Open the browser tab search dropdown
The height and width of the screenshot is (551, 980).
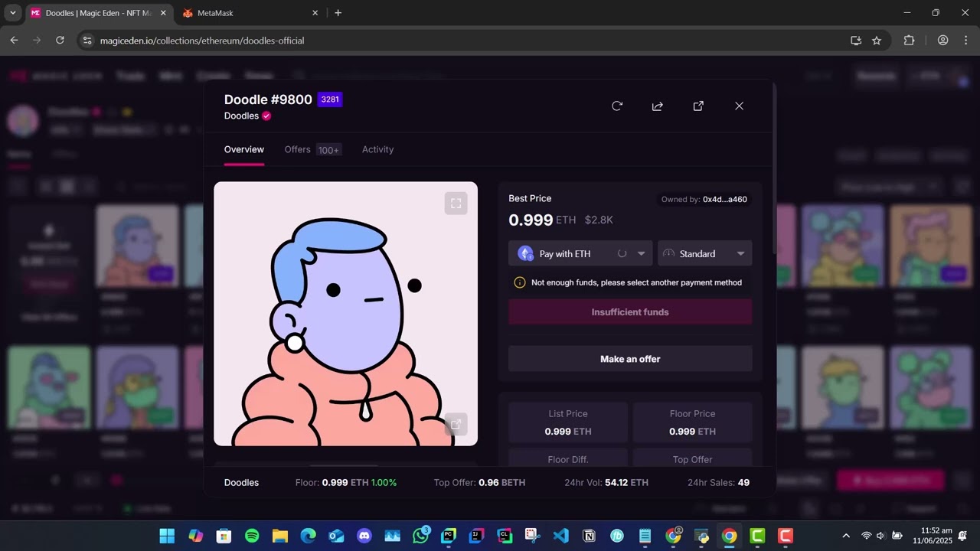[x=12, y=13]
